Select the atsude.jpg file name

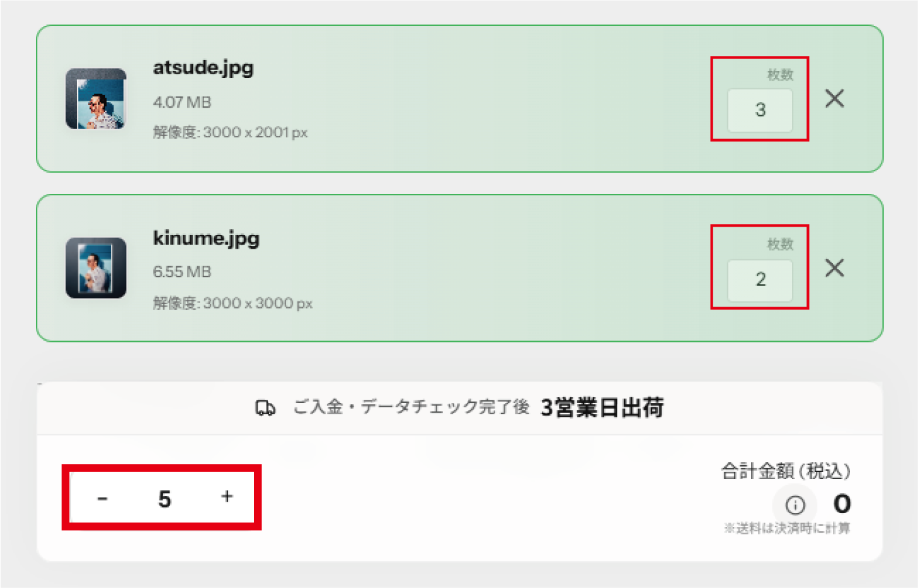(203, 68)
